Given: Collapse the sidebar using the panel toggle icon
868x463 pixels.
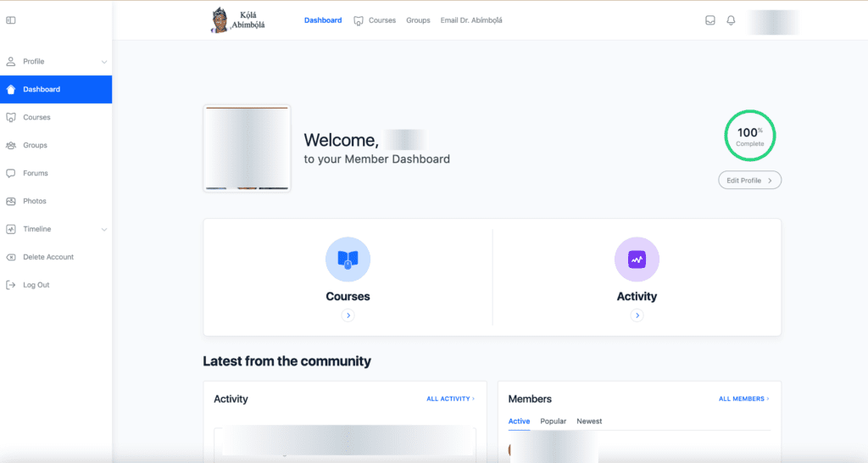Looking at the screenshot, I should (10, 20).
